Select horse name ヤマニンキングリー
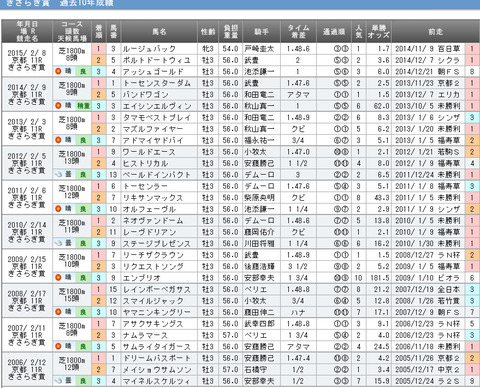 pos(157,313)
